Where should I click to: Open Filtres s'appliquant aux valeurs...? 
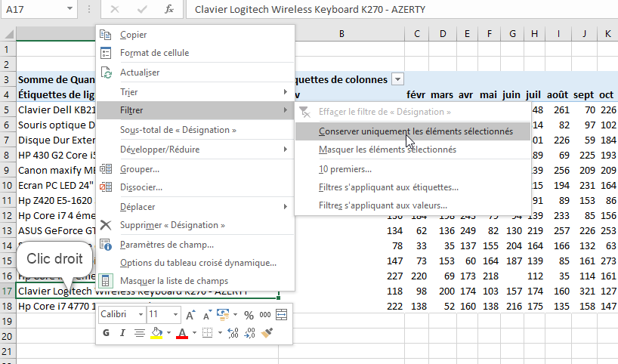pos(413,205)
